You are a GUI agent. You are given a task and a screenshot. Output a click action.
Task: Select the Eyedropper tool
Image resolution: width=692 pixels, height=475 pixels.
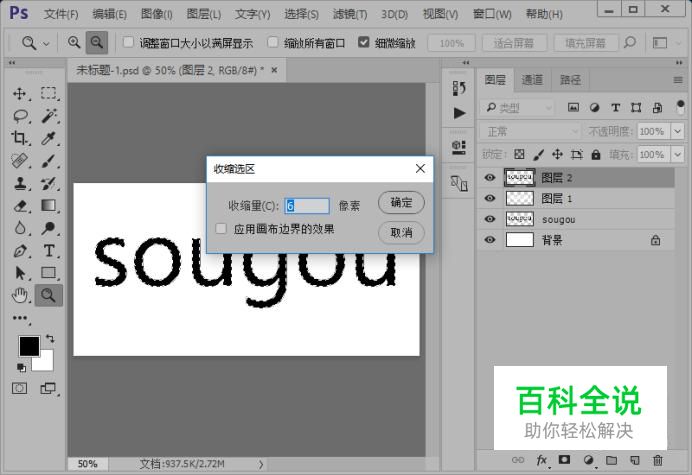pos(49,139)
